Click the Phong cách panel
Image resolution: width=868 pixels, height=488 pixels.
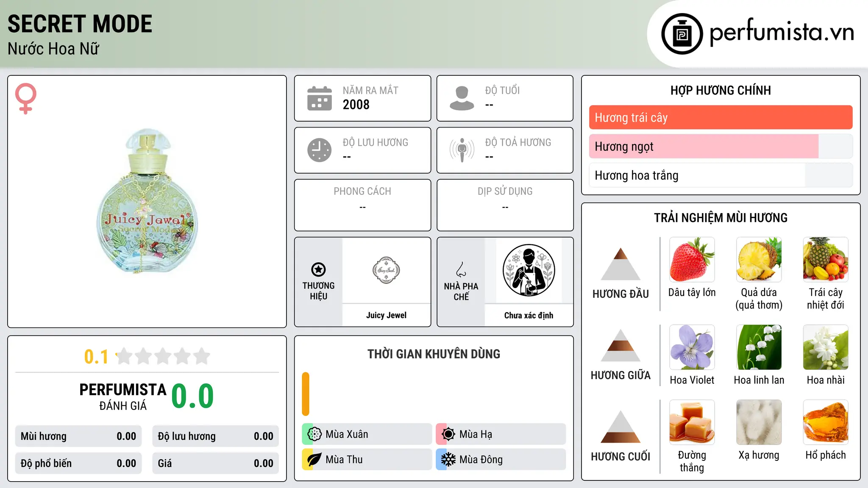click(362, 205)
